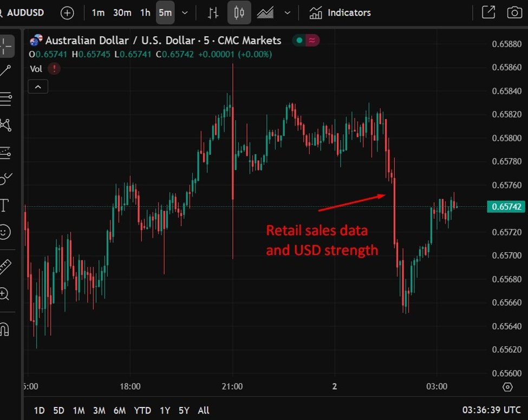Viewport: 528px width, 420px height.
Task: Toggle magnet mode in left toolbar
Action: (x=4, y=329)
